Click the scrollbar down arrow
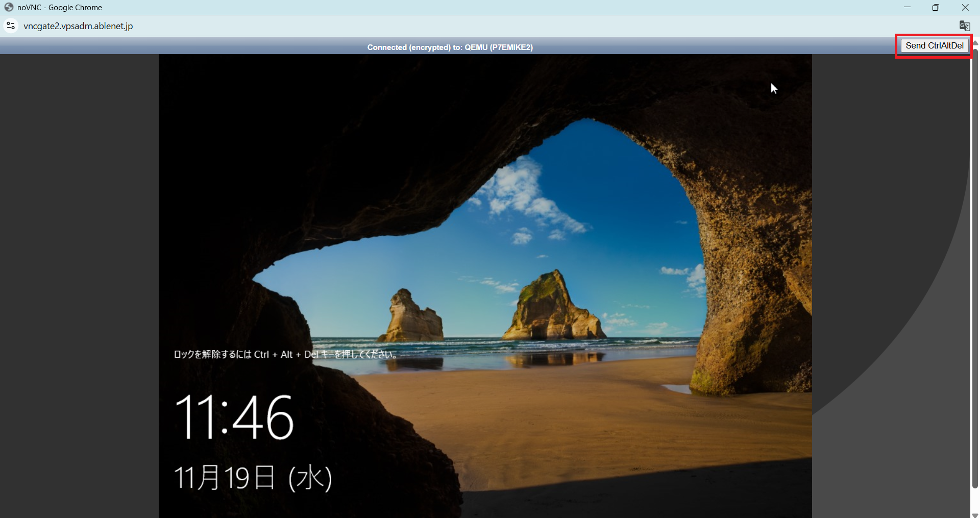 pyautogui.click(x=975, y=514)
